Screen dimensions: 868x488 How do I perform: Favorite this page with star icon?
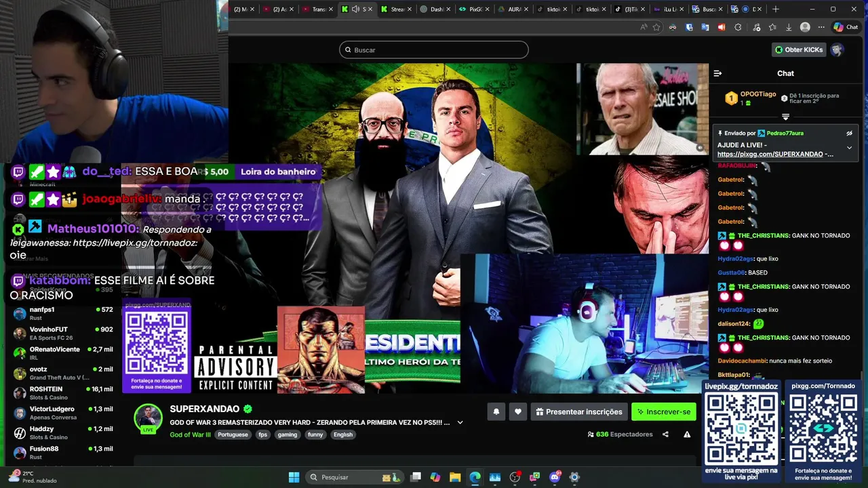pos(656,27)
